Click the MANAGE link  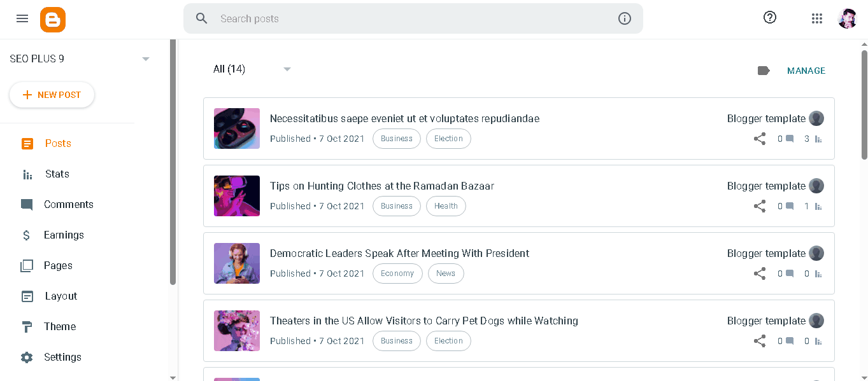[806, 71]
